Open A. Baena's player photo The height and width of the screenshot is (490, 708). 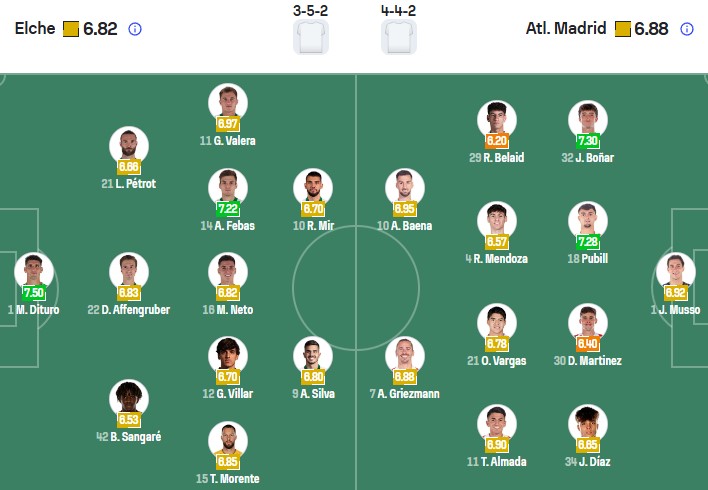point(405,188)
